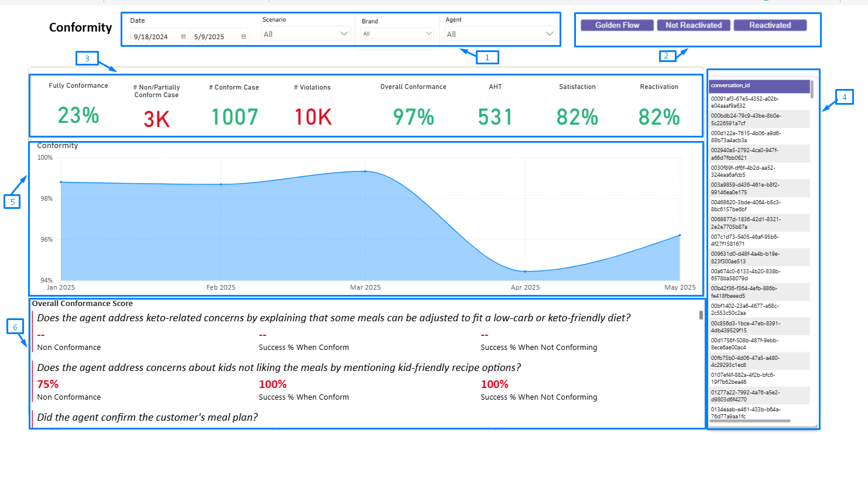Screen dimensions: 868x488
Task: Click the Satisfaction 82% KPI card
Action: [x=577, y=116]
